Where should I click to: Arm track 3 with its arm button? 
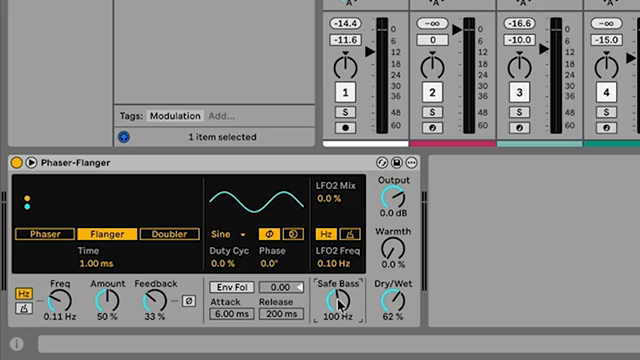[x=519, y=128]
